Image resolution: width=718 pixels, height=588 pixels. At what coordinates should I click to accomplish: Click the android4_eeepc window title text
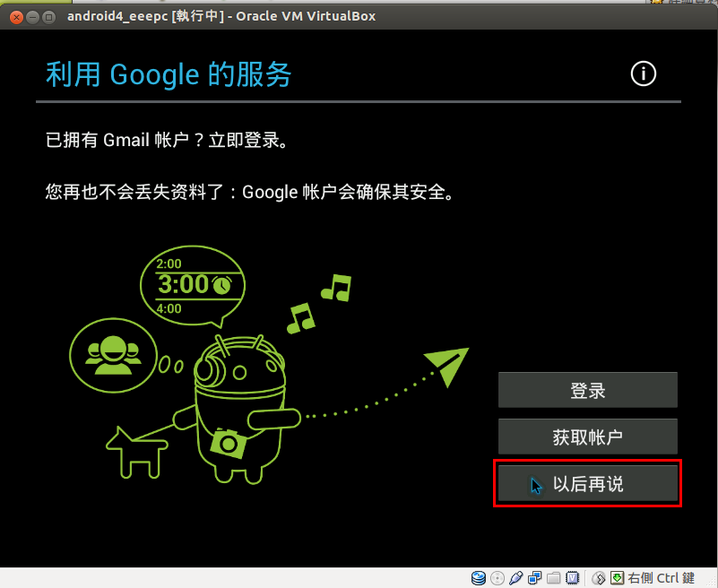[x=221, y=16]
